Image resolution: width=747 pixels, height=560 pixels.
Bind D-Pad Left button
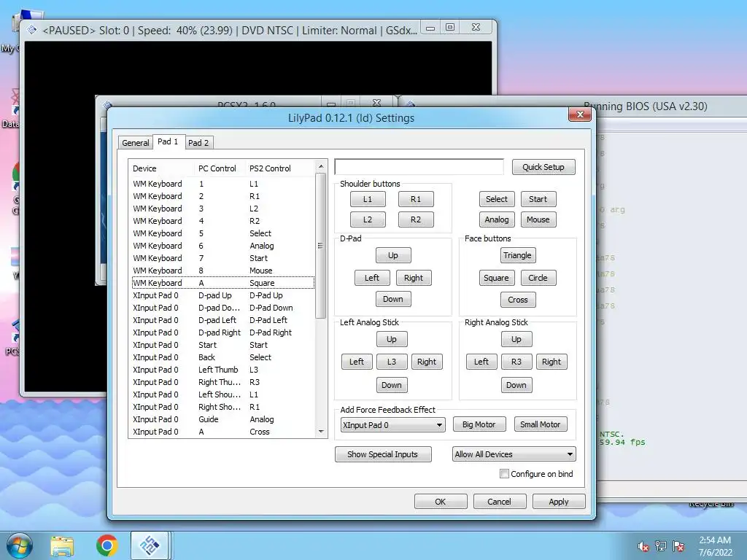click(372, 278)
